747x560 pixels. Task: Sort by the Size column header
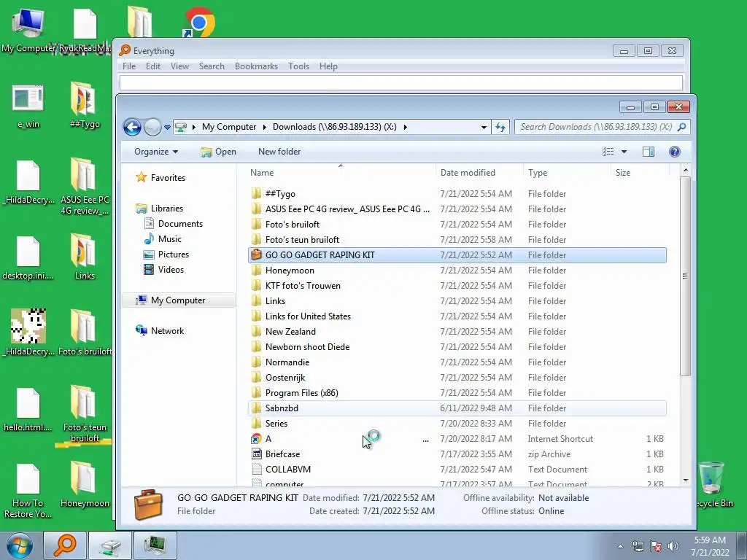(640, 172)
